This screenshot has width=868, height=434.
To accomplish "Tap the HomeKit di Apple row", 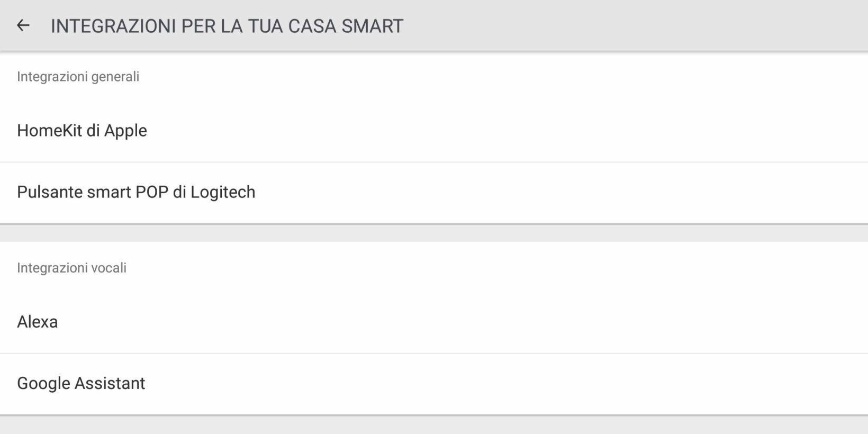I will click(x=82, y=131).
